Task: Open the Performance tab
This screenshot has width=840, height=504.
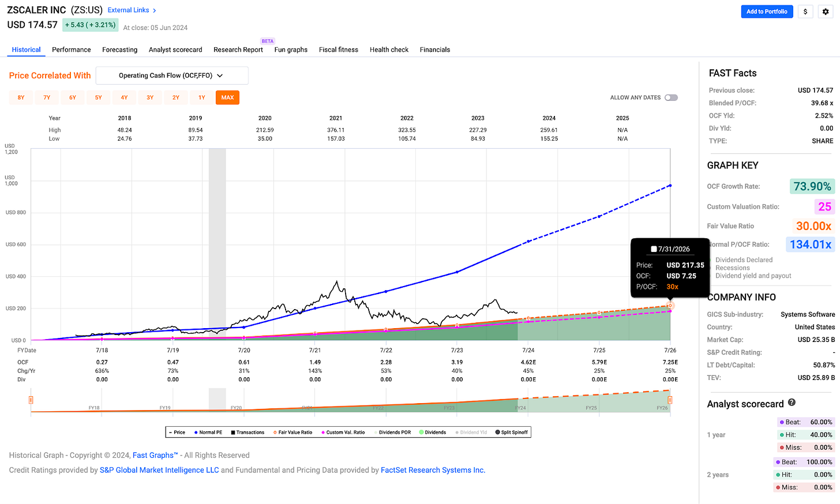Action: coord(72,50)
